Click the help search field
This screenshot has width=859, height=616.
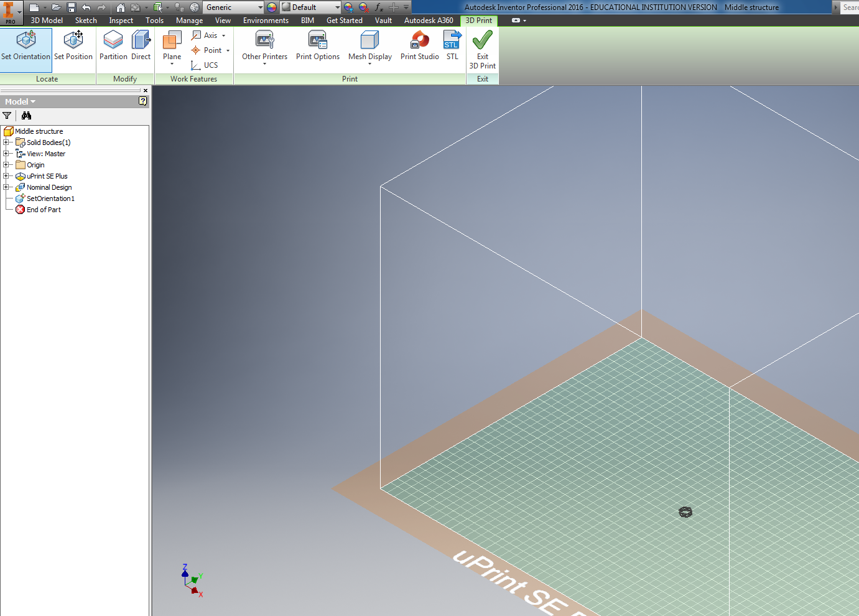(x=850, y=7)
